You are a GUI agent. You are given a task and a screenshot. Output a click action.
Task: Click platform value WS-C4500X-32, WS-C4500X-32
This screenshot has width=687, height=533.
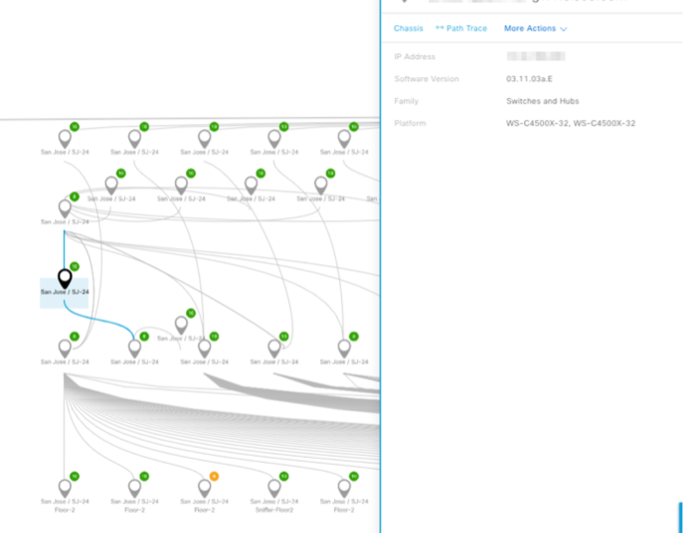(570, 124)
